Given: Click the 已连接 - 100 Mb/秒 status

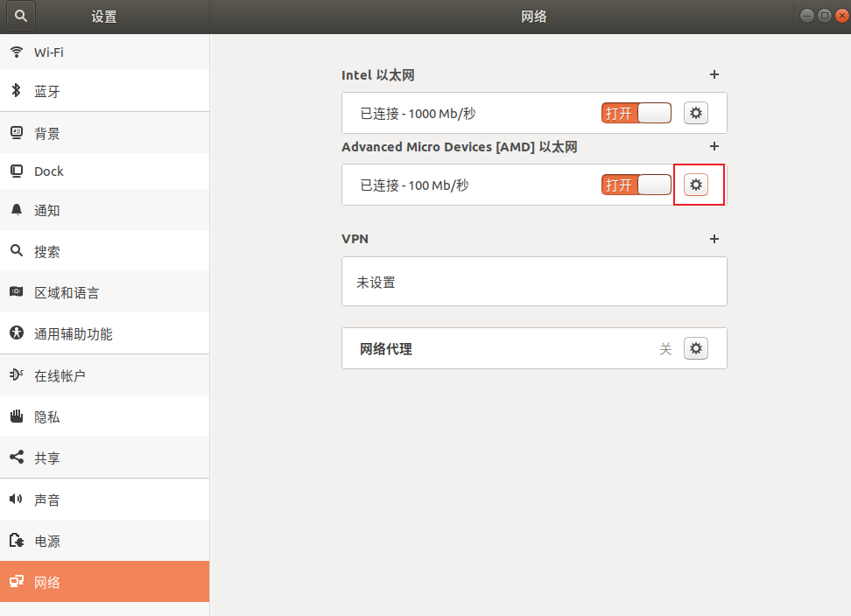Looking at the screenshot, I should pyautogui.click(x=415, y=185).
